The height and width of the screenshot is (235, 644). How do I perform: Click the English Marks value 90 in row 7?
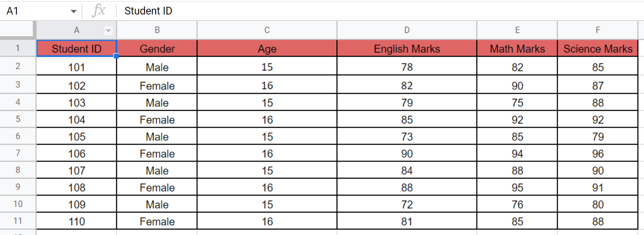click(x=407, y=153)
